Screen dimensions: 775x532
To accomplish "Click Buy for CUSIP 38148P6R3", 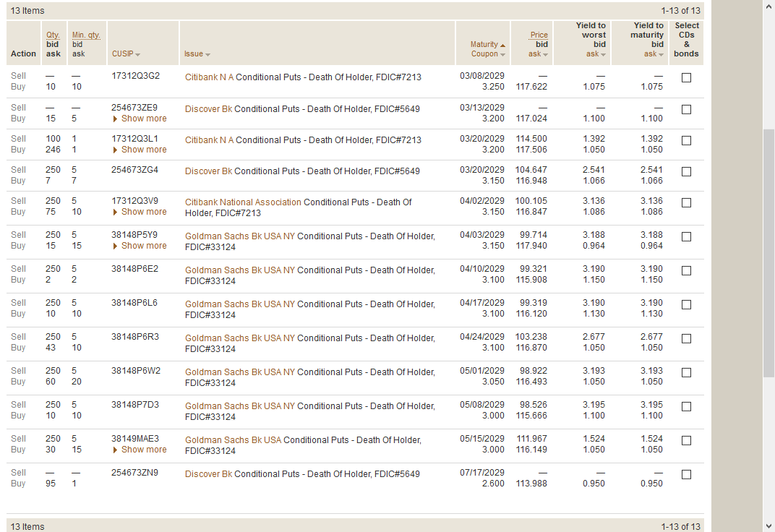I will [x=18, y=348].
